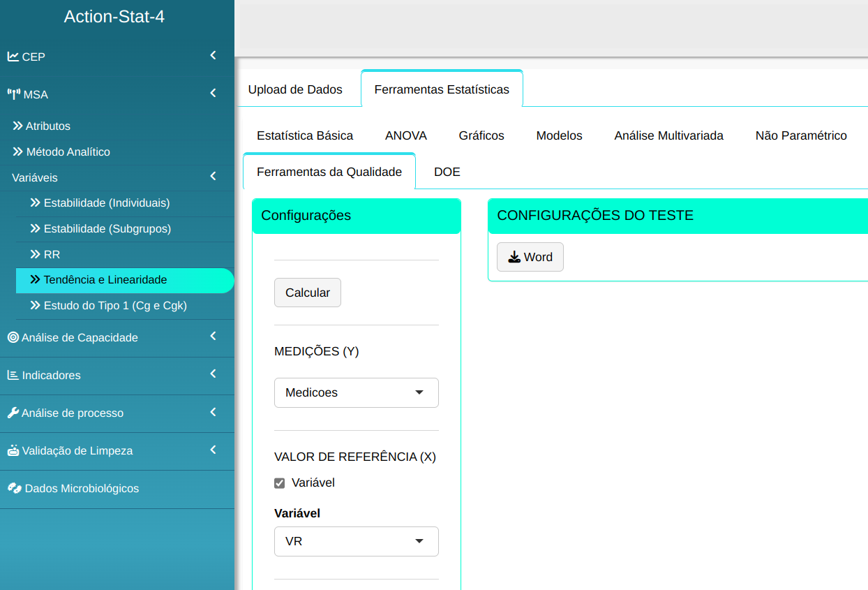
Task: Go to the RR sidebar item
Action: [x=52, y=255]
